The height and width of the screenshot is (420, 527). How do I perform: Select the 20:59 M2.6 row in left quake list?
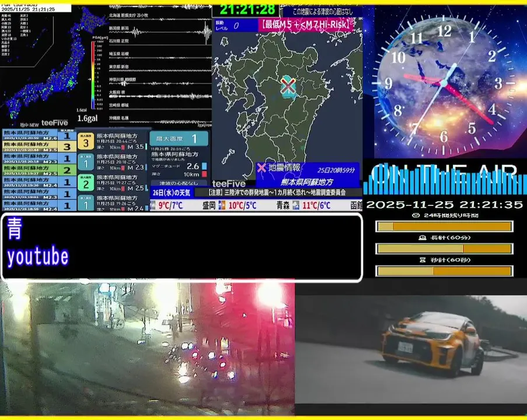point(39,135)
